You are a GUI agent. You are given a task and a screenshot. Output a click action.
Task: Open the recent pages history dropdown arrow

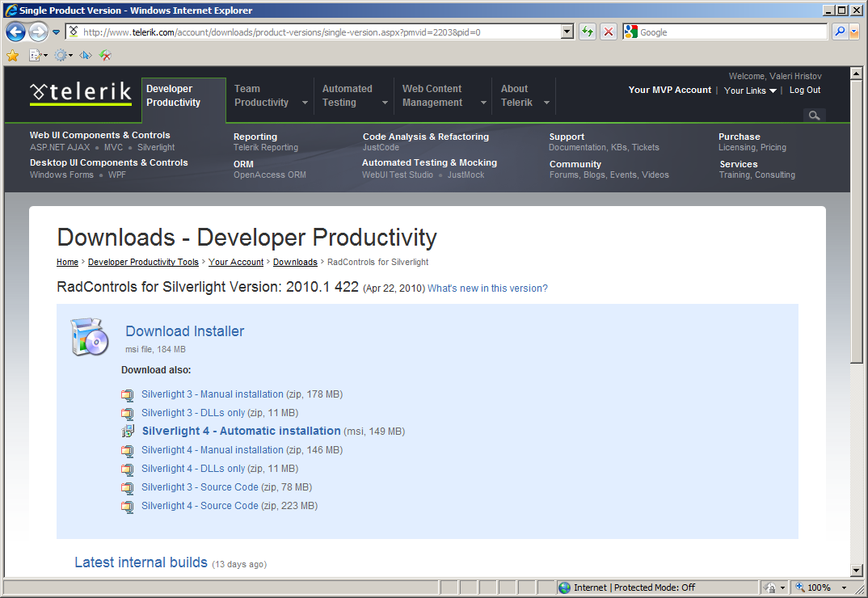coord(56,32)
